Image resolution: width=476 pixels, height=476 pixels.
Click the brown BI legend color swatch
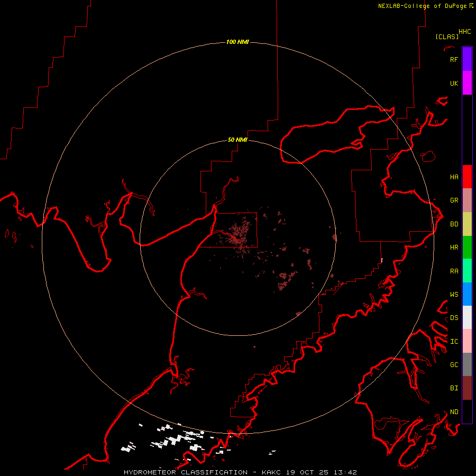pos(467,388)
